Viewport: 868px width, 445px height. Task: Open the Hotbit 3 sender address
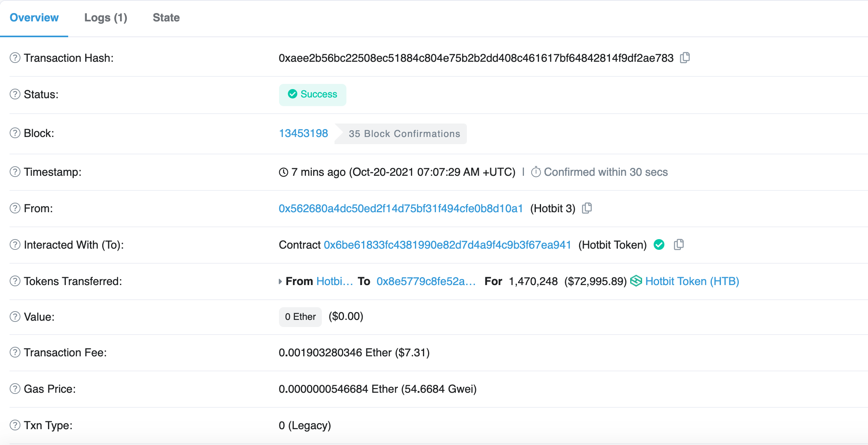[x=400, y=209]
